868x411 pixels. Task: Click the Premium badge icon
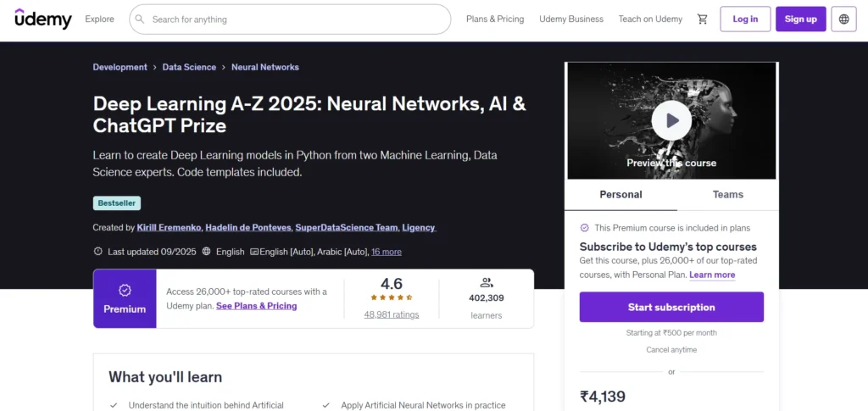pos(125,290)
